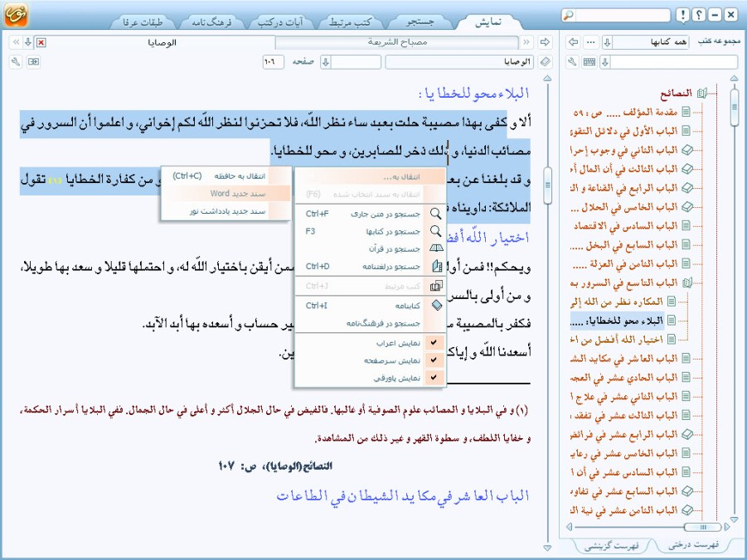Screen dimensions: 747x560
Task: Click the Noor logo button
Action: tap(16, 14)
